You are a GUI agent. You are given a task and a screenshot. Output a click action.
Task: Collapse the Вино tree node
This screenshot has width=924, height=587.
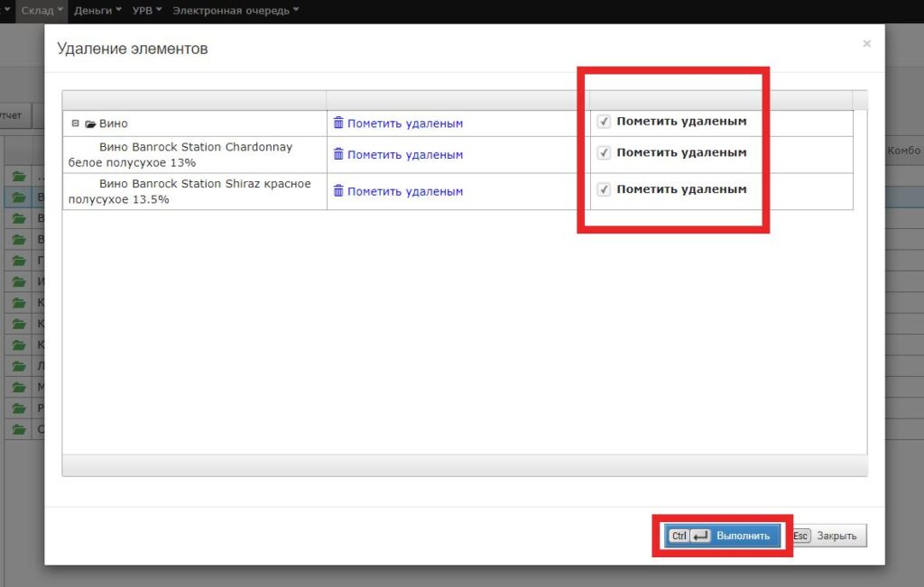click(74, 123)
